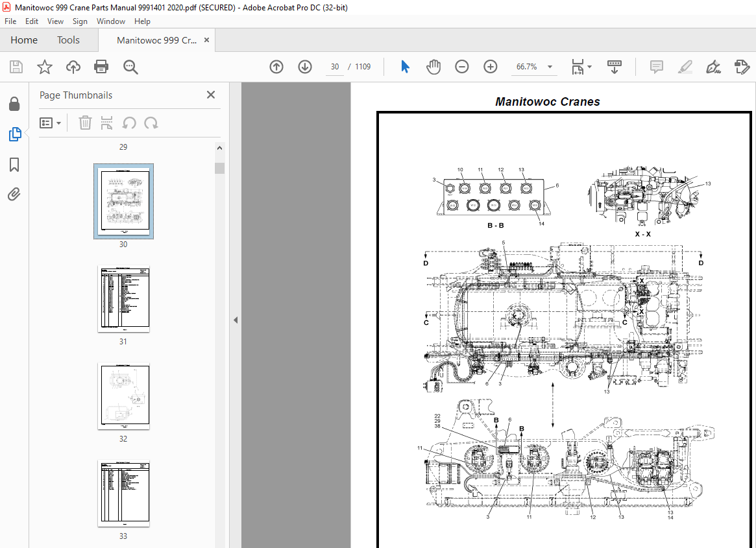Go to previous page arrow
756x548 pixels.
pyautogui.click(x=276, y=67)
